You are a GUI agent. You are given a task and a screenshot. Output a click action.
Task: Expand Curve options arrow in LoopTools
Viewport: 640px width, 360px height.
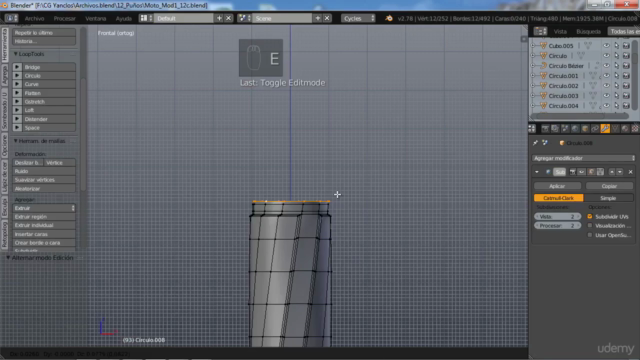(17, 84)
